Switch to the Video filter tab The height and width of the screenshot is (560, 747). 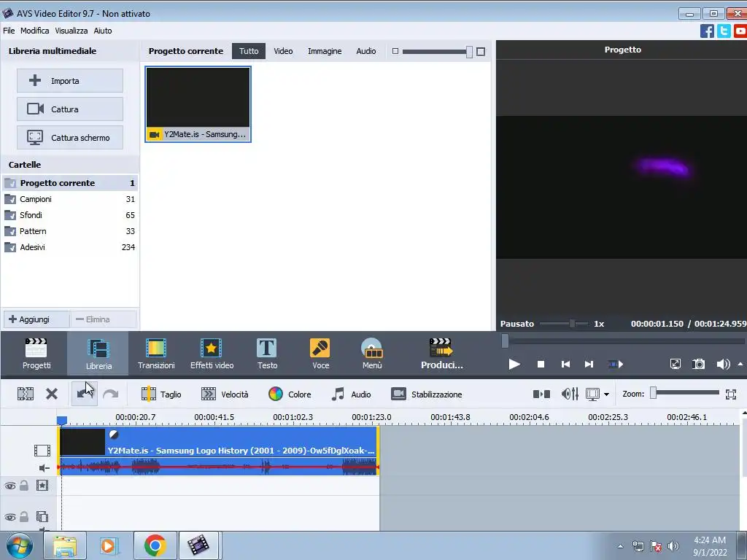(283, 51)
